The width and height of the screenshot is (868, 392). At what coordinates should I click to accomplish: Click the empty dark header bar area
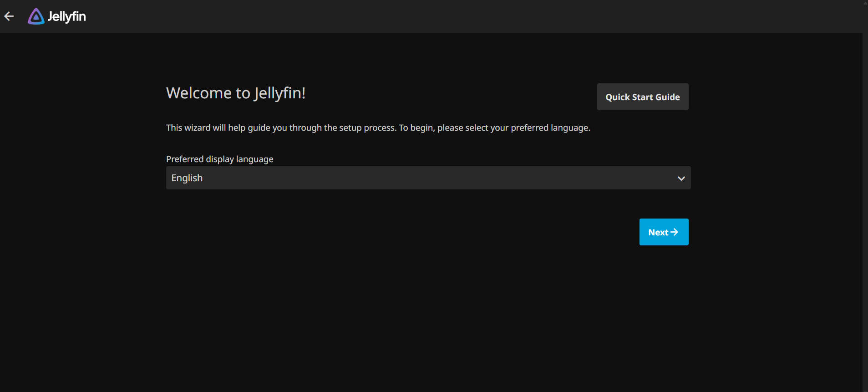tap(455, 16)
